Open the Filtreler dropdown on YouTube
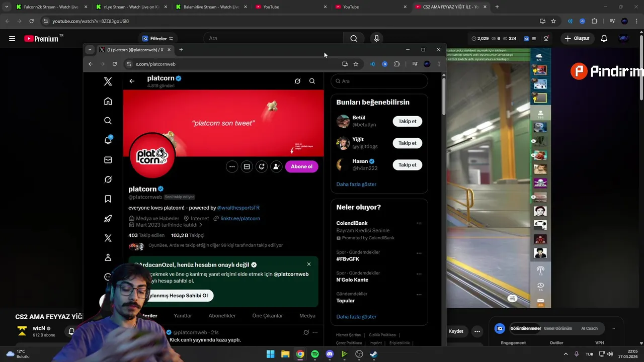This screenshot has width=644, height=362. pos(158,38)
